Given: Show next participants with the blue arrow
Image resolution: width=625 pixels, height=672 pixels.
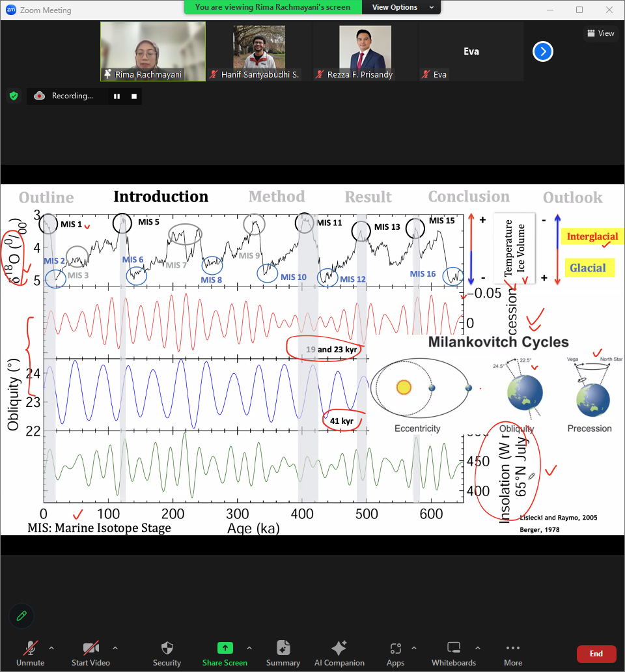Looking at the screenshot, I should click(542, 51).
